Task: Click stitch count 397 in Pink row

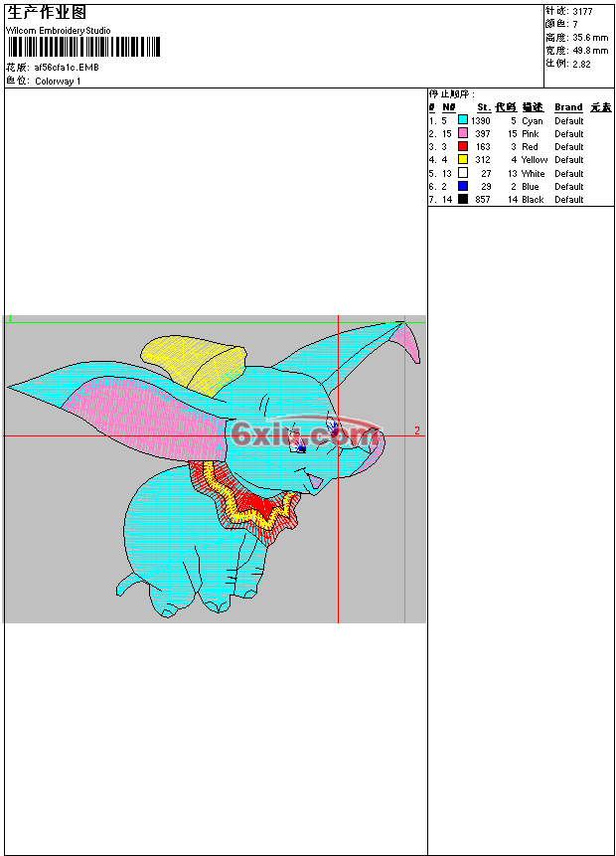Action: point(483,134)
